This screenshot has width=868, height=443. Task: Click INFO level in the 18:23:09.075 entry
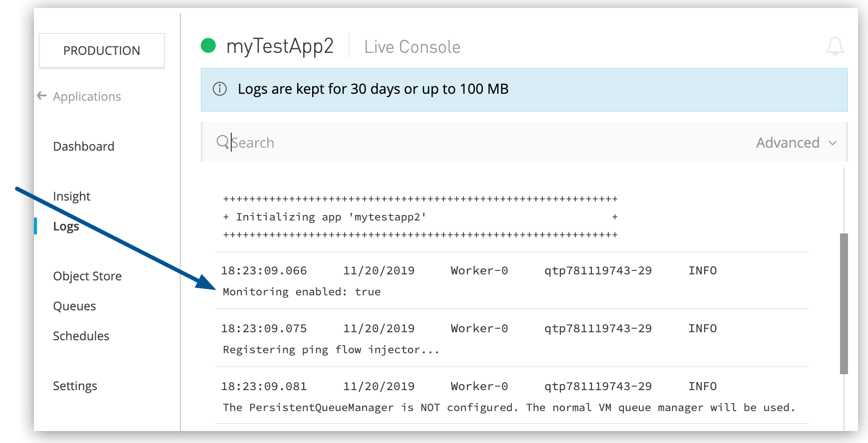coord(703,328)
